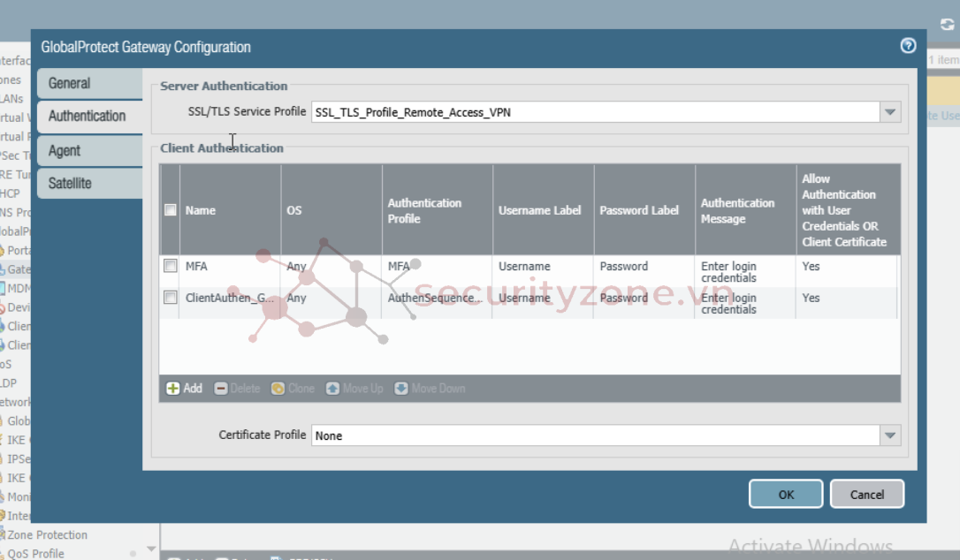This screenshot has width=960, height=560.
Task: Select the Satellite tab
Action: 88,184
